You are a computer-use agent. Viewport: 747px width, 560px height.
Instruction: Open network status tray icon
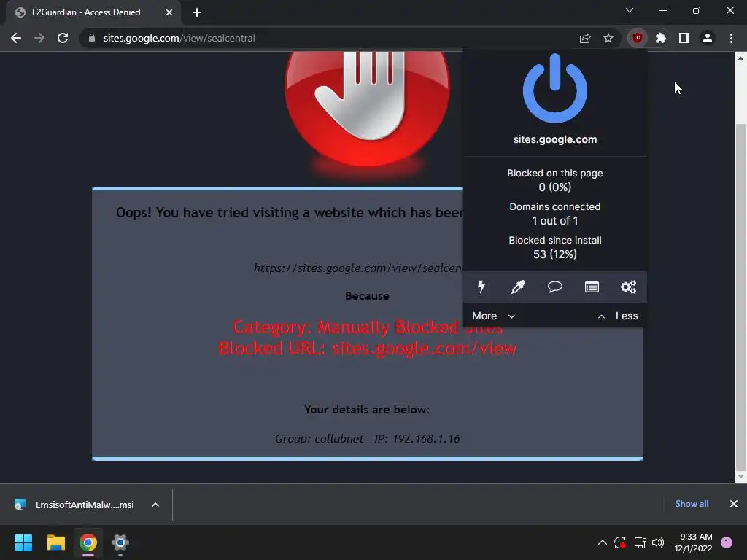pos(640,542)
